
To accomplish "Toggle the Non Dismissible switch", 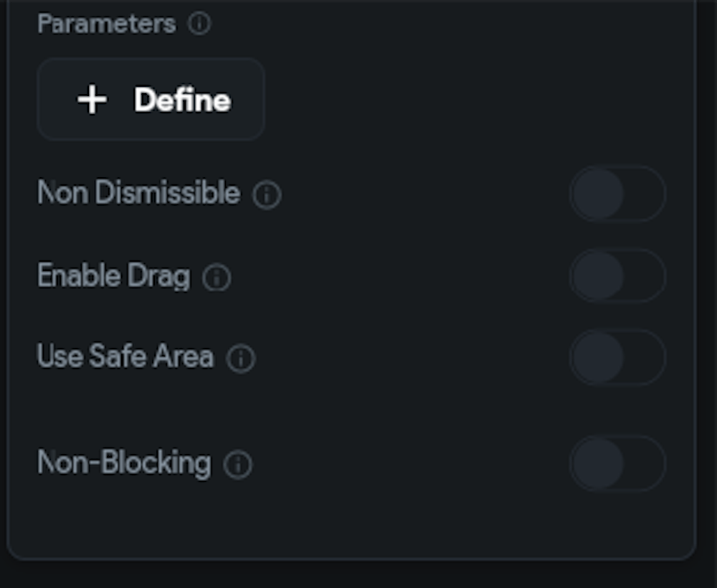I will pos(617,194).
